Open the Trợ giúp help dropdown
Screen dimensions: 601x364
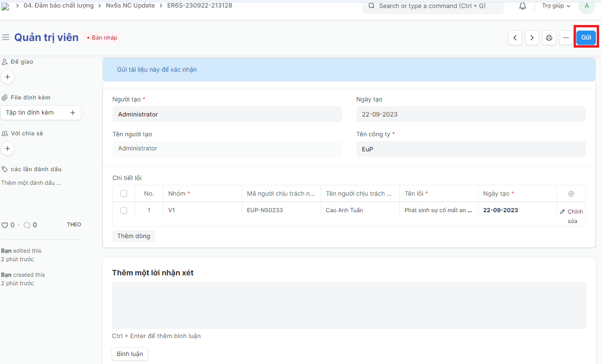[556, 6]
